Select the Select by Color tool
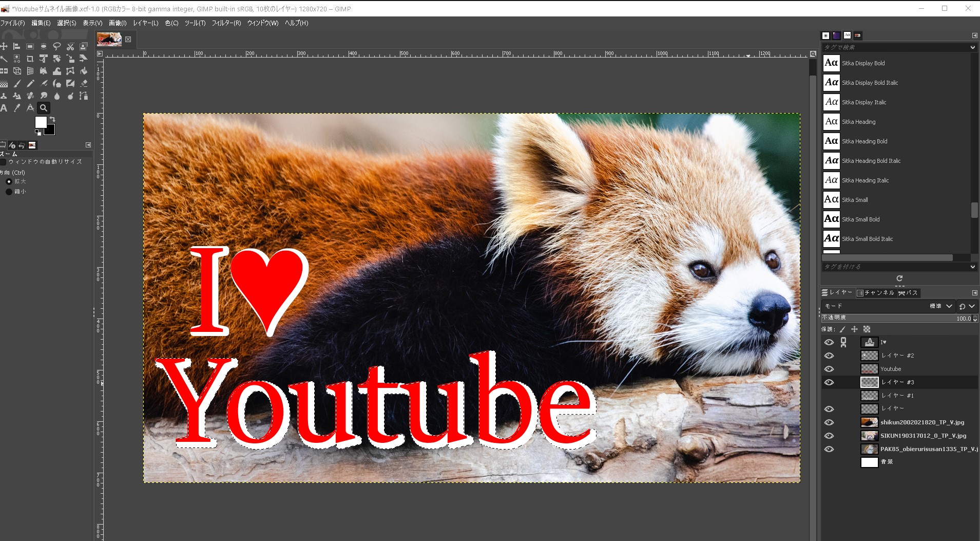The width and height of the screenshot is (980, 541). tap(17, 59)
